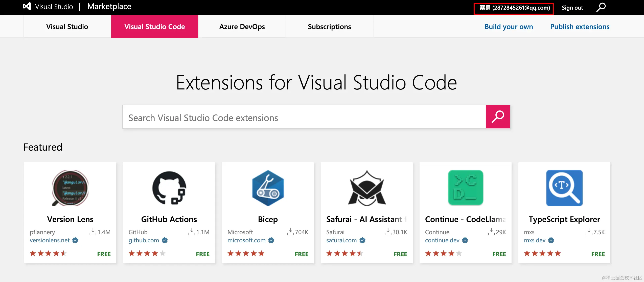Click Continue download count icon

click(491, 232)
